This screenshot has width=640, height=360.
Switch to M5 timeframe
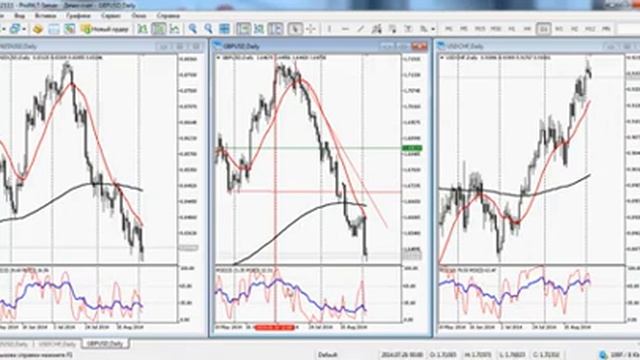pyautogui.click(x=464, y=29)
